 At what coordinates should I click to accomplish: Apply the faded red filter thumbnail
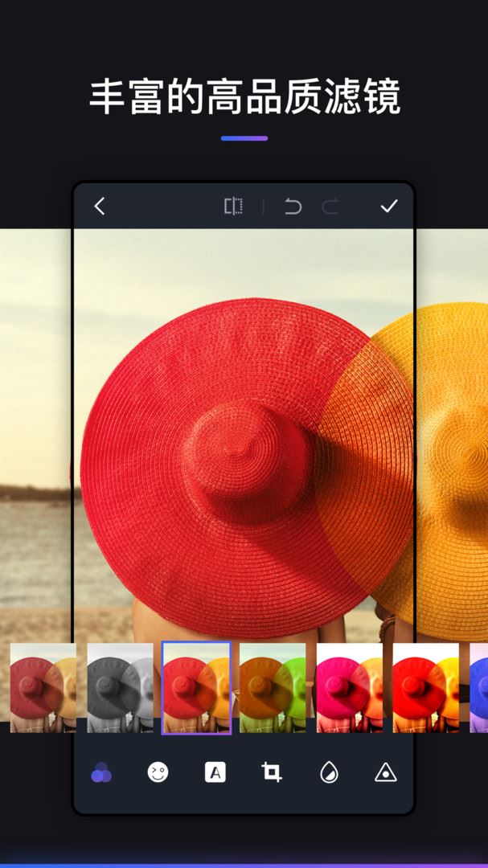(x=43, y=687)
